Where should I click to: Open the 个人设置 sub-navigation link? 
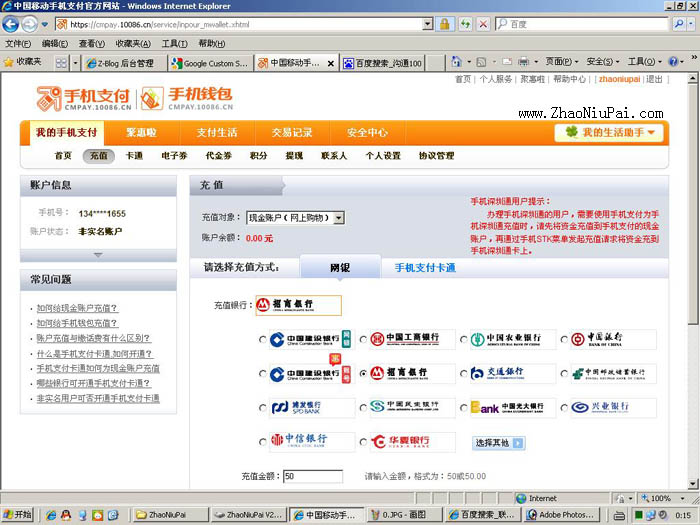click(383, 156)
